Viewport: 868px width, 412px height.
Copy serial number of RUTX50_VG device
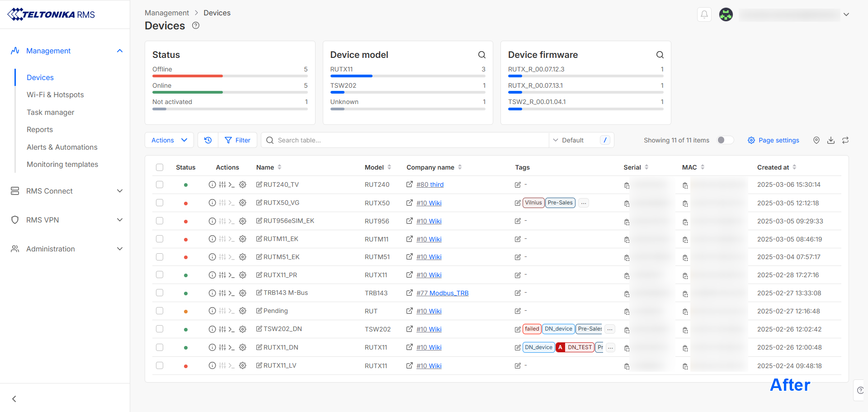(627, 204)
